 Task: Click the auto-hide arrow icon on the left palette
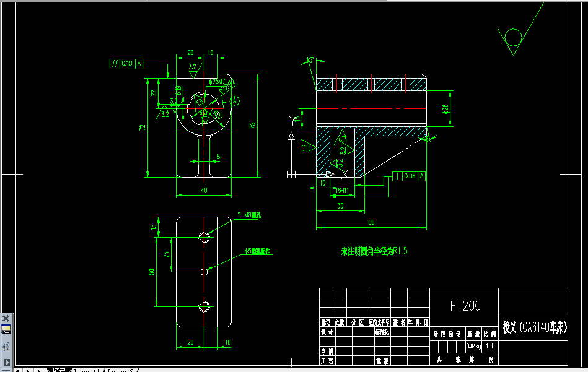coord(6,362)
